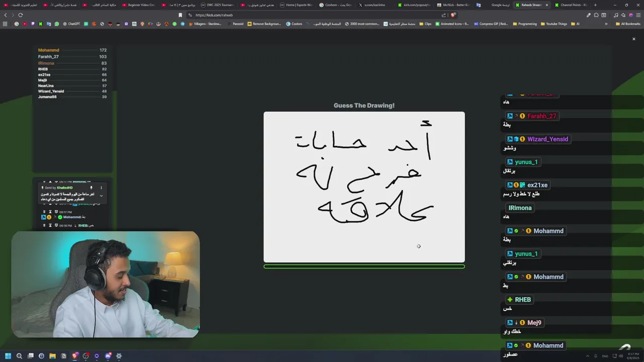Open pinned message three-dot options menu
The height and width of the screenshot is (362, 644).
101,188
